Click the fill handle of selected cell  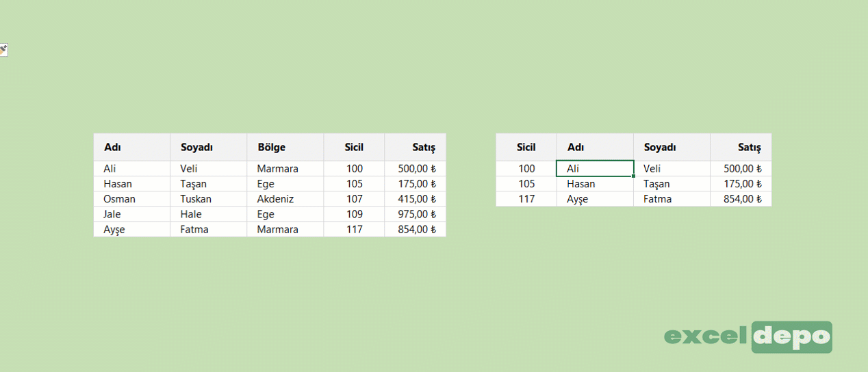634,176
